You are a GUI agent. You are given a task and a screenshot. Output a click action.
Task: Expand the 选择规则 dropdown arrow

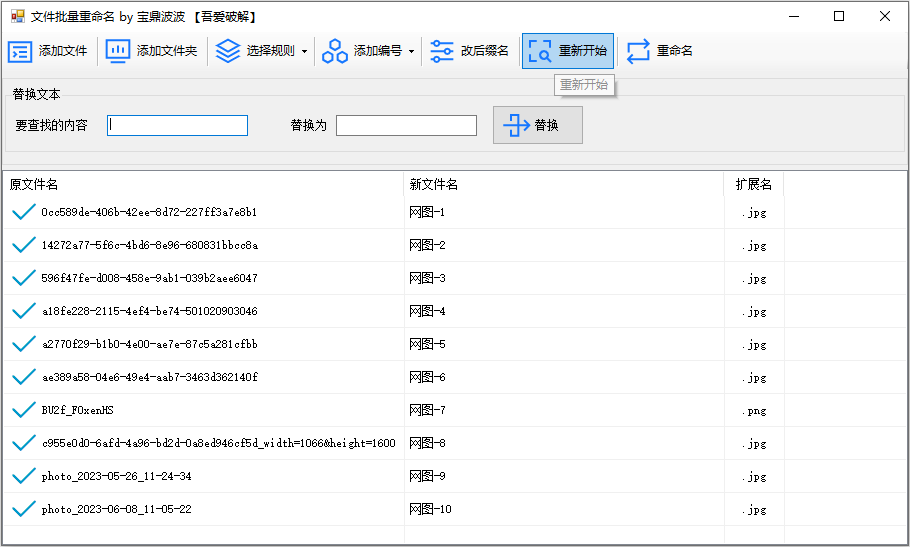304,51
